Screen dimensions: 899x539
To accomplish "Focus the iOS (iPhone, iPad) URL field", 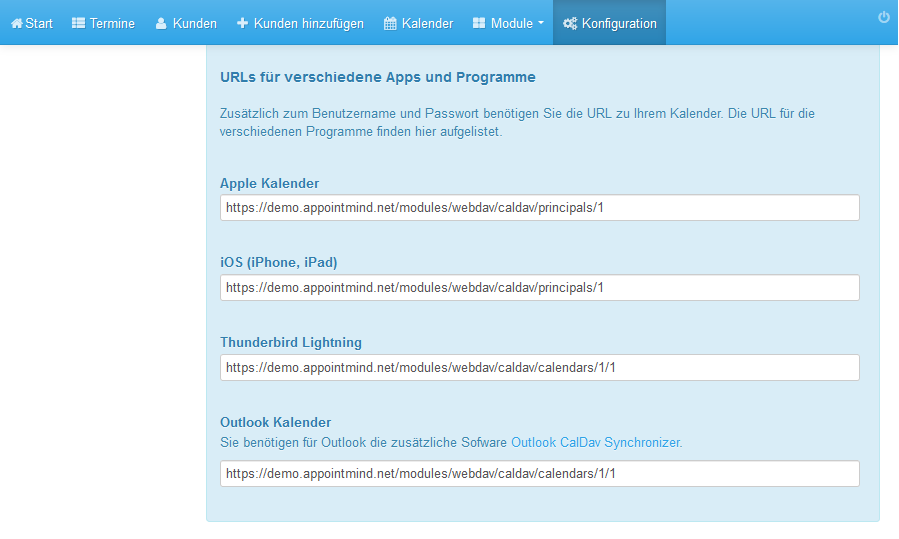I will (x=540, y=287).
